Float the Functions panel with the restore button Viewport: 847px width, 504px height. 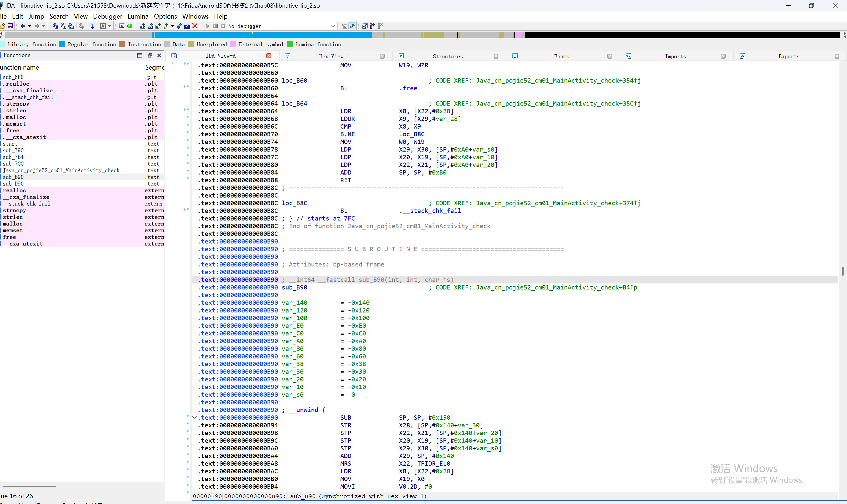(150, 55)
